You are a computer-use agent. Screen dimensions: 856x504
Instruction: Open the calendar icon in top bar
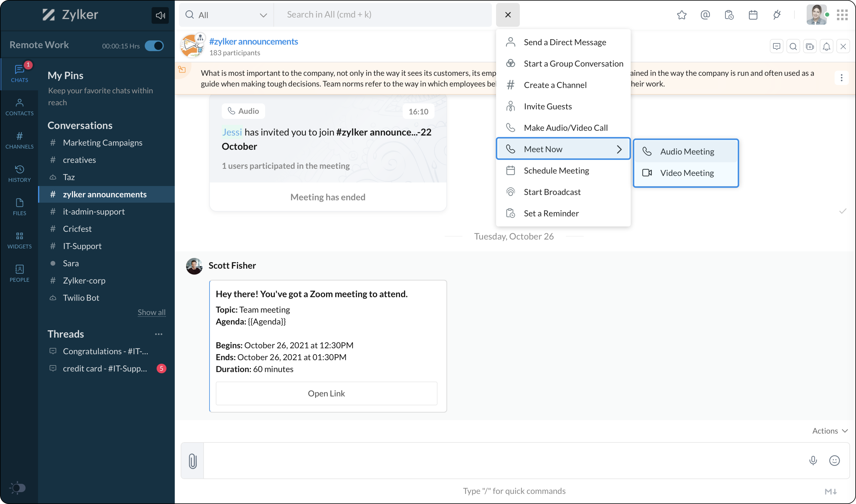(753, 15)
